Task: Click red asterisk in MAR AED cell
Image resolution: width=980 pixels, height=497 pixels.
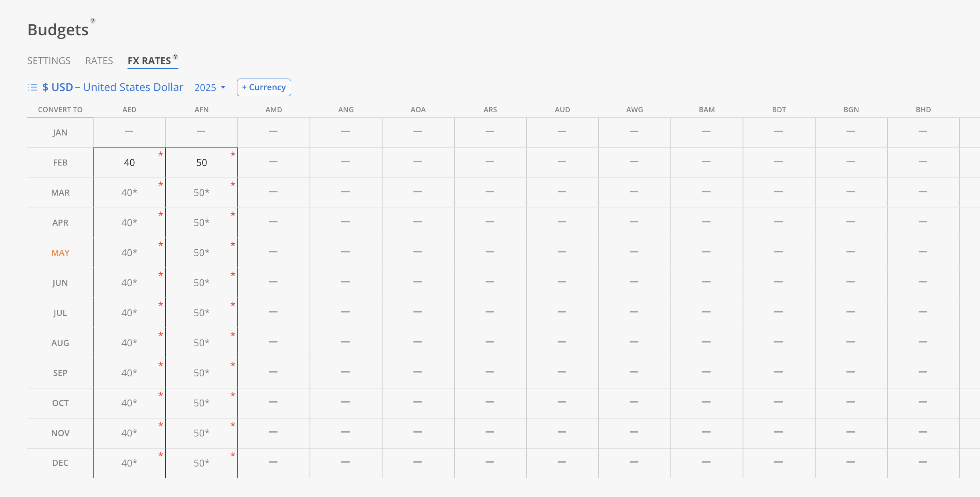Action: (x=160, y=184)
